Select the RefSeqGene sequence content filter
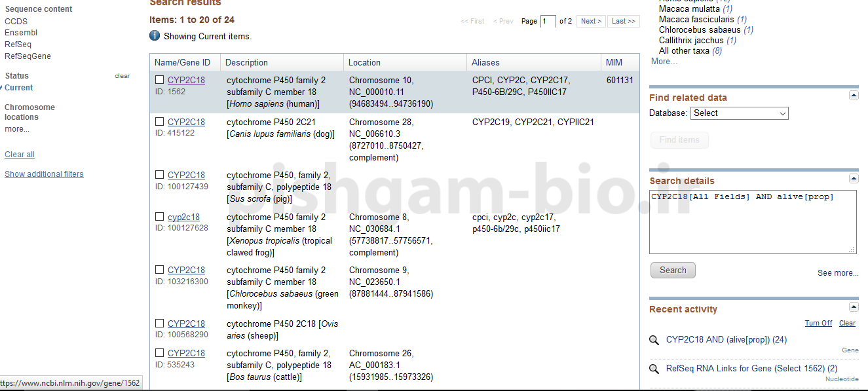 (x=28, y=56)
